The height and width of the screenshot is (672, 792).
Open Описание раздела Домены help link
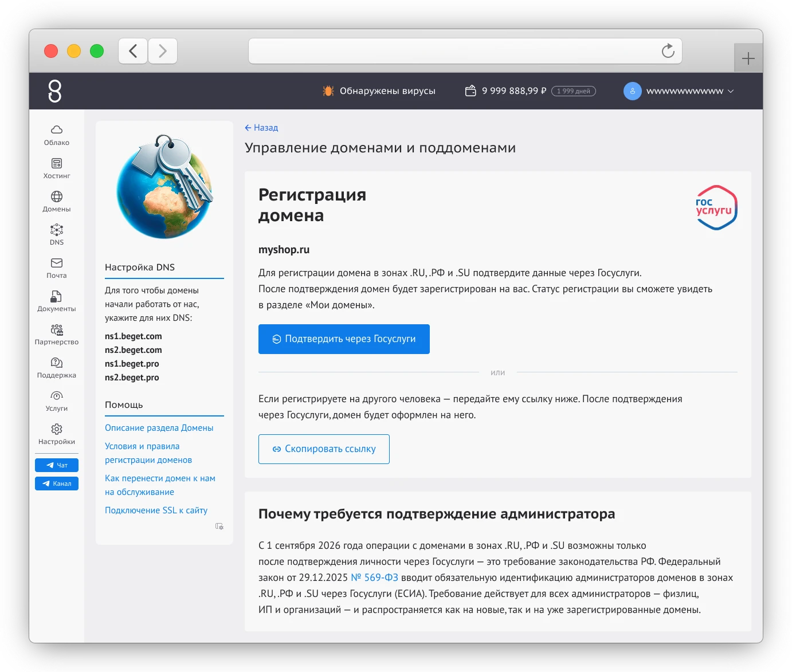pos(159,428)
